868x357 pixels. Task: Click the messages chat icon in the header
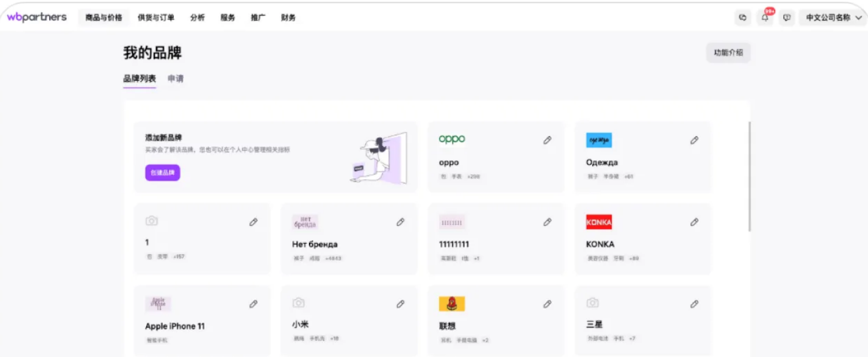pyautogui.click(x=743, y=18)
